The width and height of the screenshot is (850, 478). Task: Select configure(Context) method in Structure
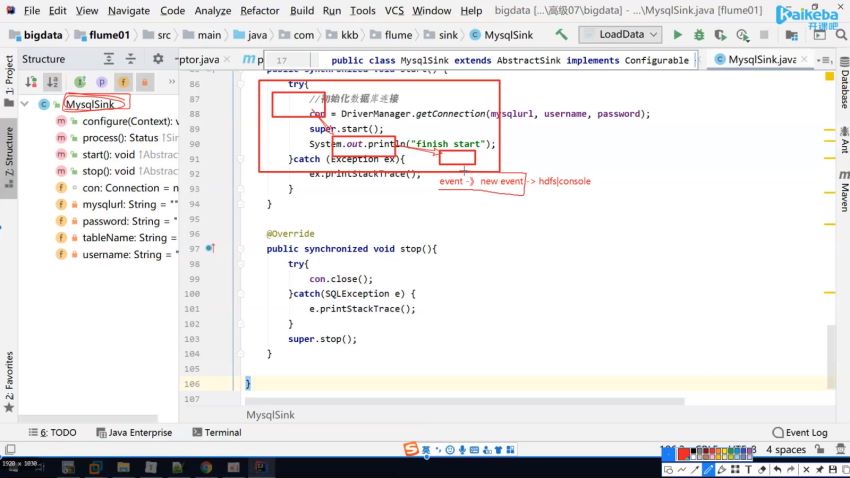pyautogui.click(x=117, y=121)
